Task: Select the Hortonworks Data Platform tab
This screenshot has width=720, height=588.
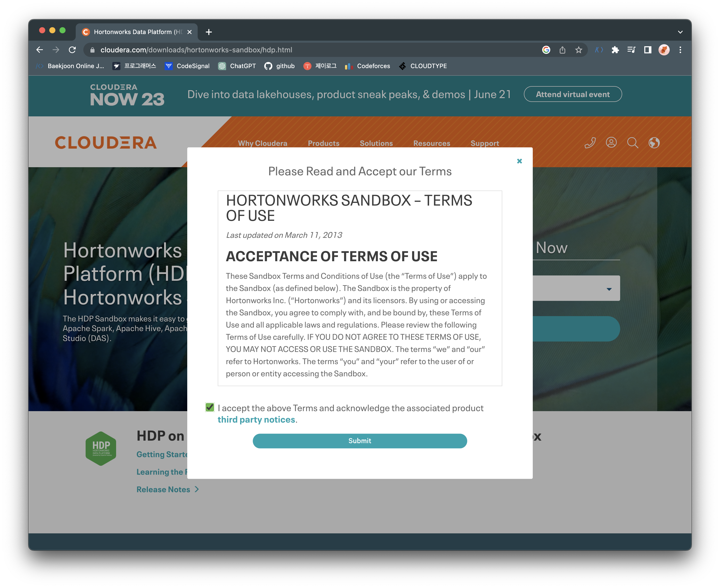Action: click(136, 32)
